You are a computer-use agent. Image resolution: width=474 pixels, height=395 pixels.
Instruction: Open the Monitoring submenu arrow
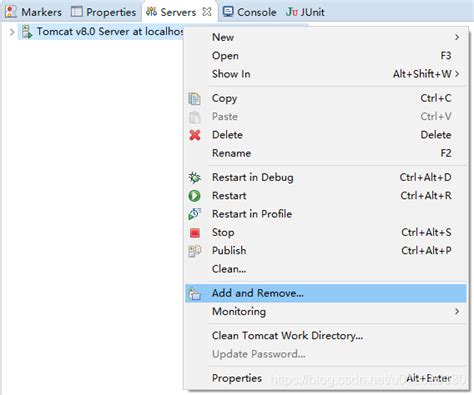[x=457, y=311]
